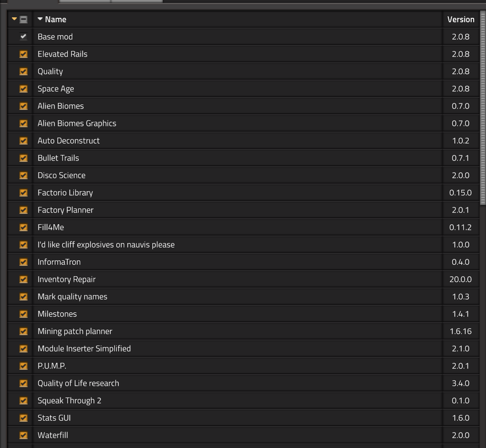Click version 1.6.16 of Mining patch planner
Image resolution: width=486 pixels, height=448 pixels.
tap(461, 332)
